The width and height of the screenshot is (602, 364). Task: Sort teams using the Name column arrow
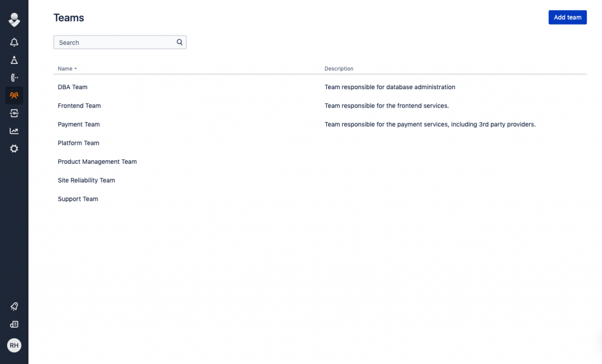click(75, 69)
